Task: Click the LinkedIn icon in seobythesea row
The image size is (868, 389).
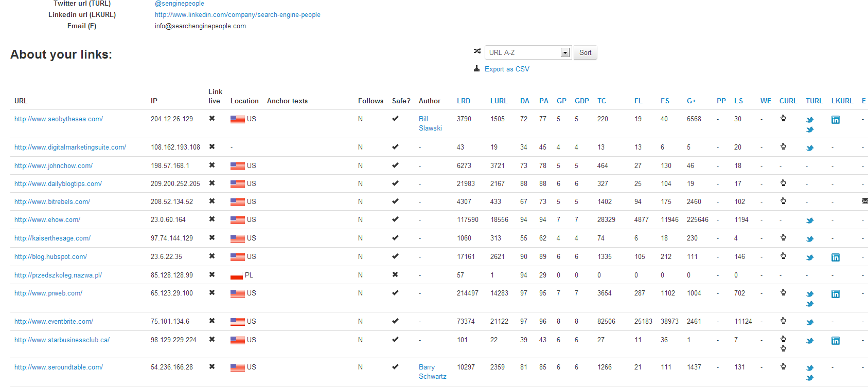Action: (x=835, y=120)
